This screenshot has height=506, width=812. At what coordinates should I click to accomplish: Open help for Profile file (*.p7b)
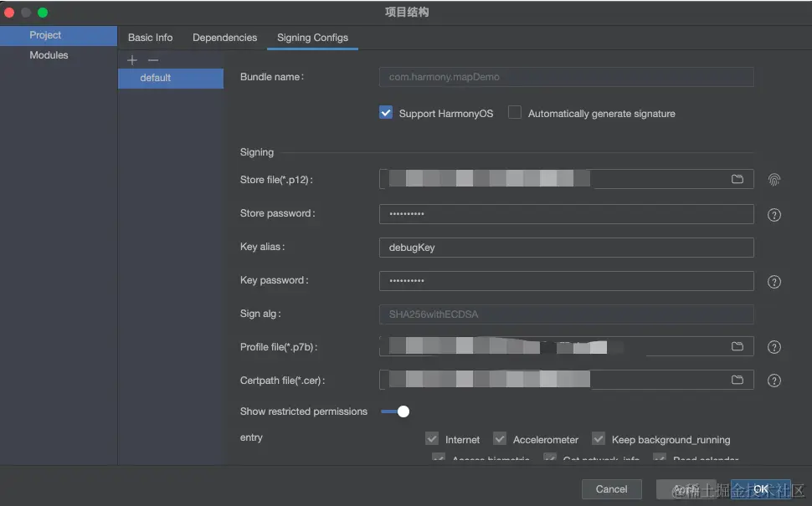coord(773,347)
